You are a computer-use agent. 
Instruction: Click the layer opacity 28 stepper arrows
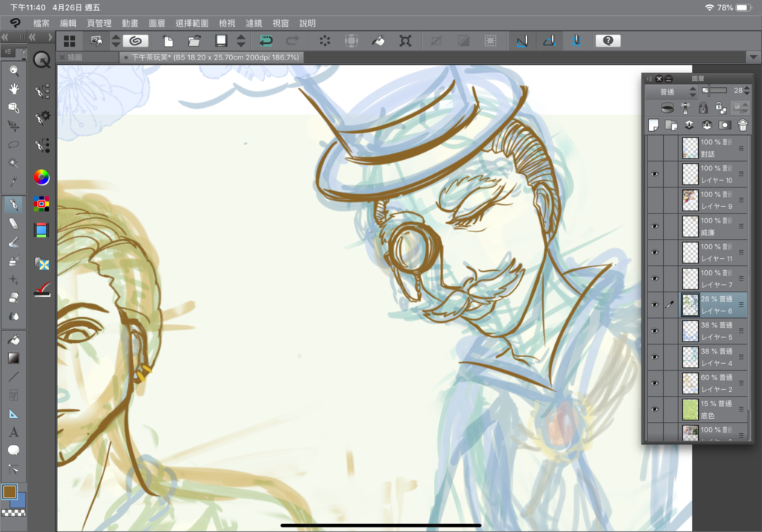coord(747,91)
